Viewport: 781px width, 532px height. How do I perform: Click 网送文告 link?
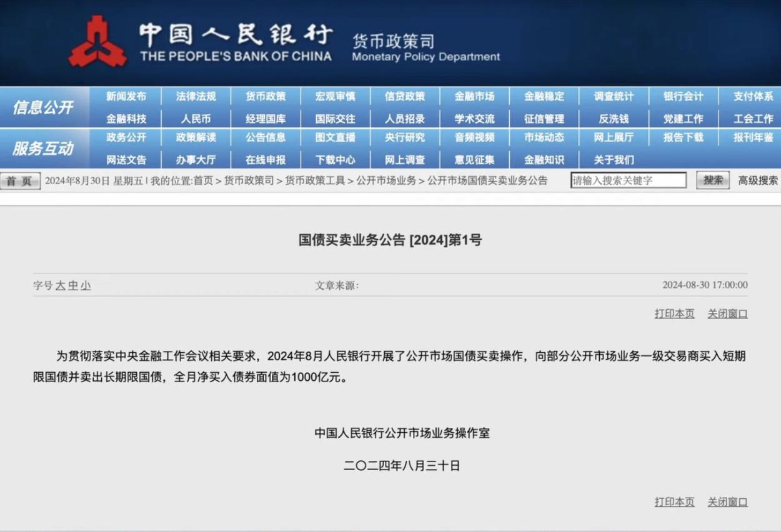[x=126, y=160]
